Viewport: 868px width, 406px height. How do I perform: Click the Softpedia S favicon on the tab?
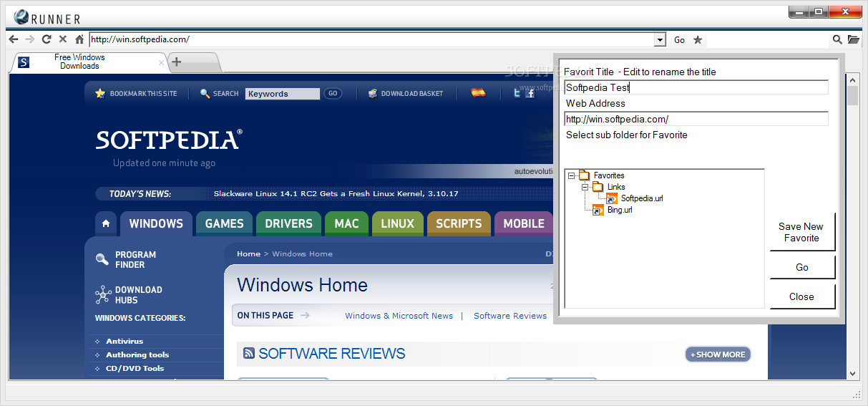click(x=24, y=62)
